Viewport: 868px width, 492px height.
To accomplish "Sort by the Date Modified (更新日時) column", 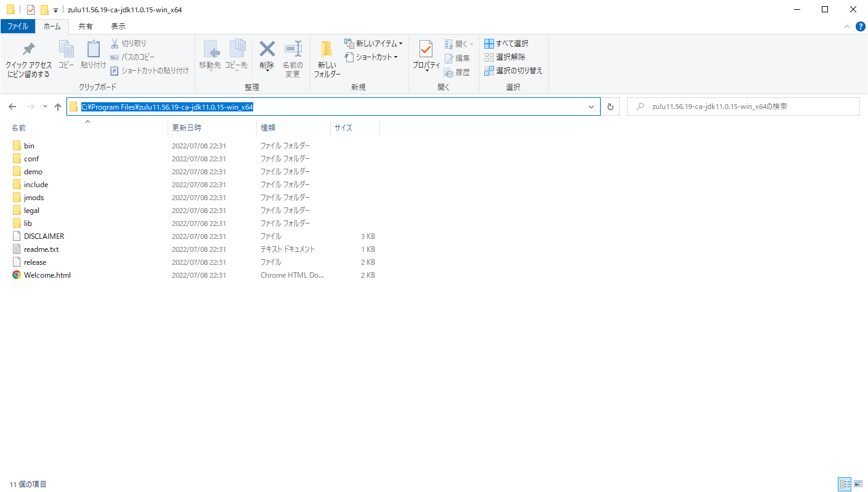I will coord(212,127).
